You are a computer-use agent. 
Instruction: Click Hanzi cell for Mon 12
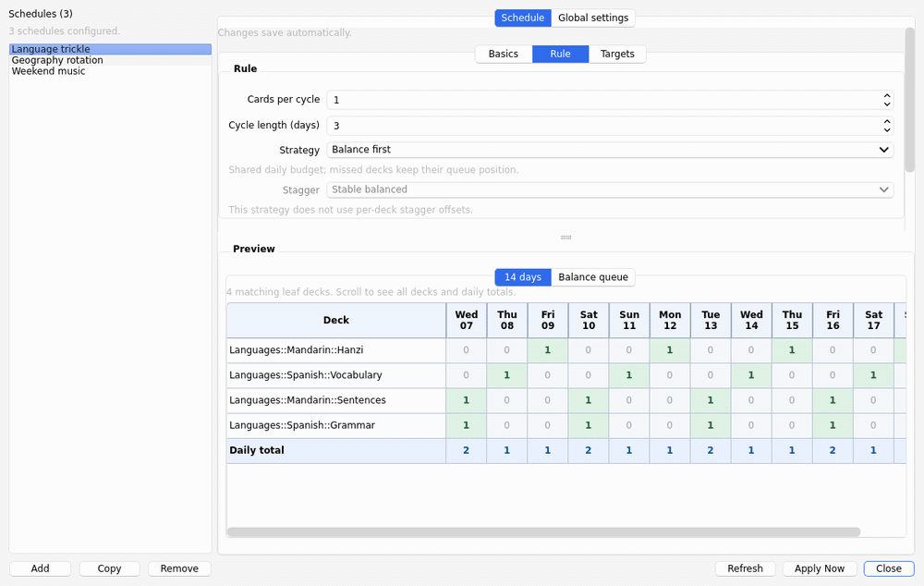(x=669, y=350)
